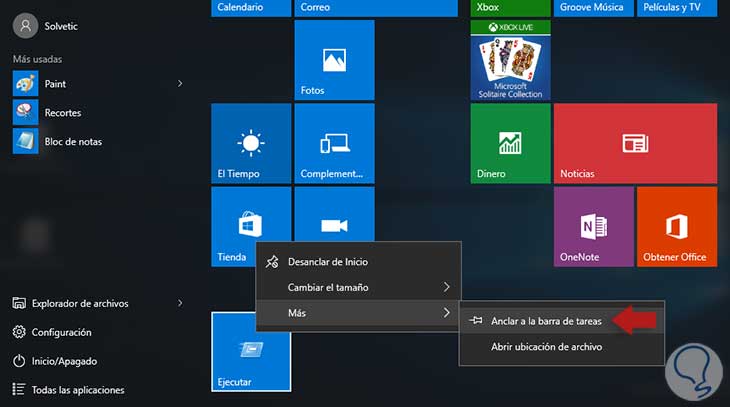Screen dimensions: 730x407
Task: Click the Explorador de archivos label
Action: coord(80,303)
